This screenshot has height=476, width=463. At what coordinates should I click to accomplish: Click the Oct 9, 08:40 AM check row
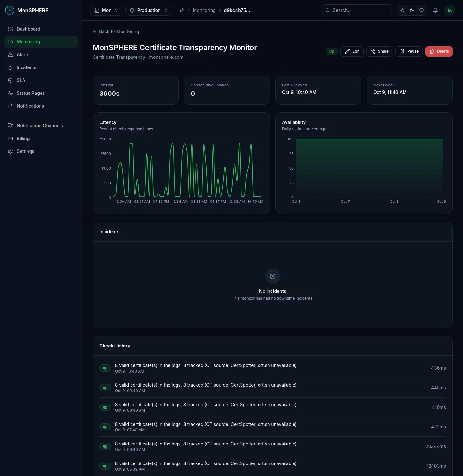pyautogui.click(x=273, y=407)
